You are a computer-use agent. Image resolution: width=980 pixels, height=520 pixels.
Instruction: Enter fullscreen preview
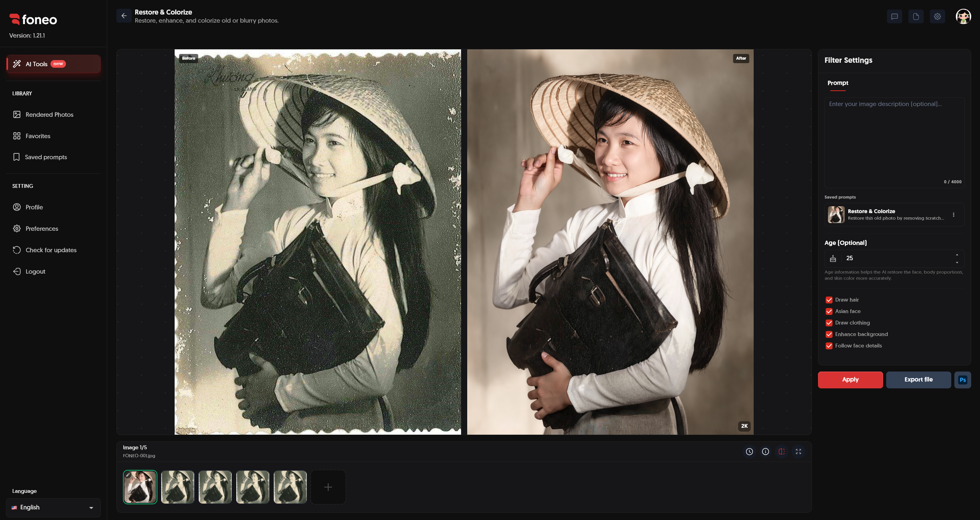coord(798,452)
